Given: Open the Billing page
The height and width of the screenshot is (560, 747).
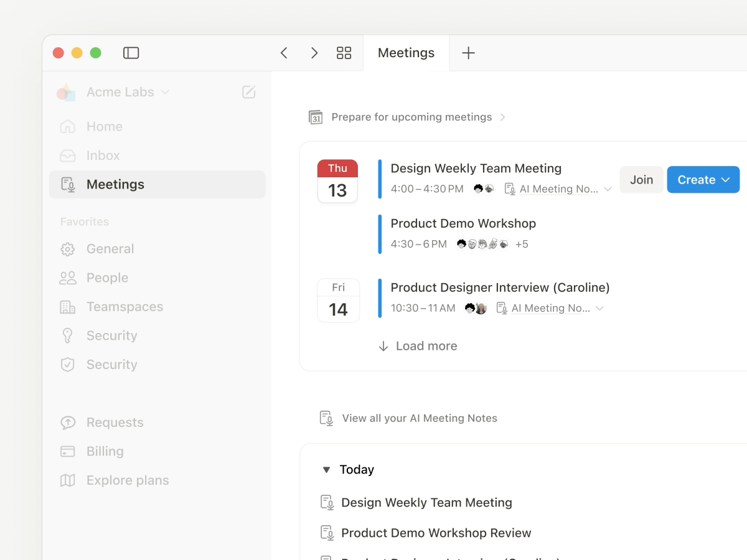Looking at the screenshot, I should pyautogui.click(x=105, y=451).
